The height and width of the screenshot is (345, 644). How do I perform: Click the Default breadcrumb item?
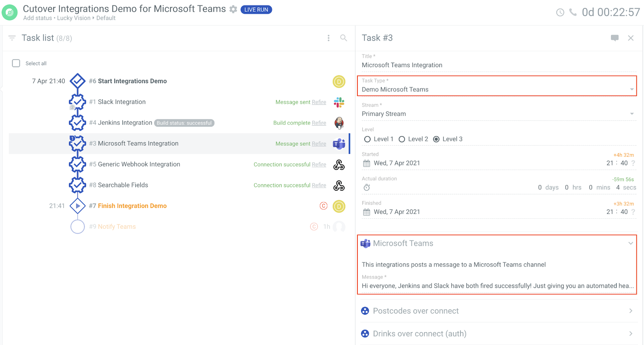pyautogui.click(x=106, y=18)
